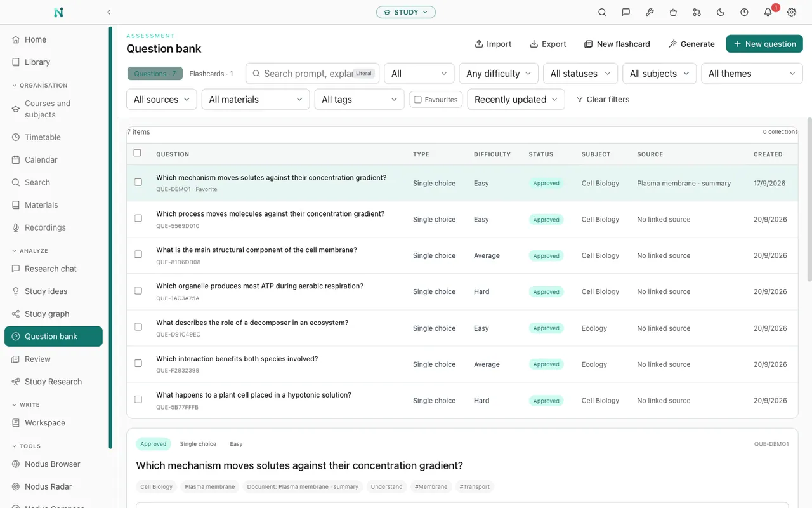Check the box for QUE-5569D010 row
Screen dimensions: 812x508
(x=138, y=218)
